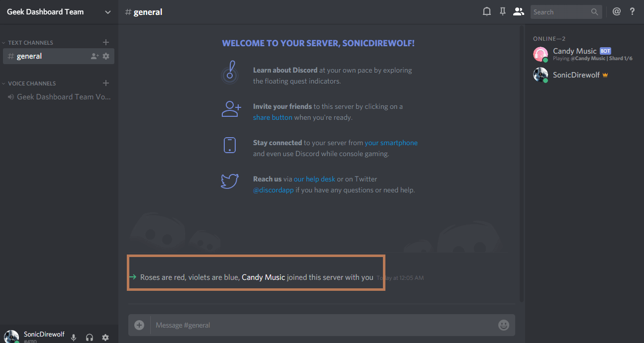Viewport: 644px width, 343px height.
Task: Open user settings with the gear icon
Action: (x=105, y=337)
